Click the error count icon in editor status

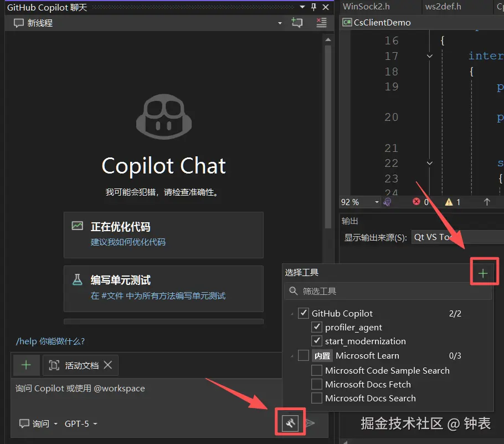(x=416, y=202)
